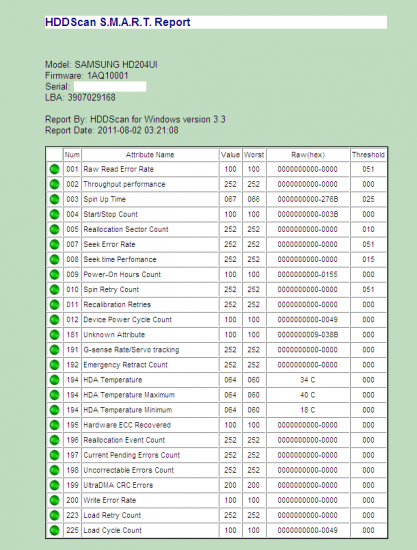Image resolution: width=417 pixels, height=550 pixels.
Task: Click the green status icon for Device Power Cycle Count
Action: [54, 320]
